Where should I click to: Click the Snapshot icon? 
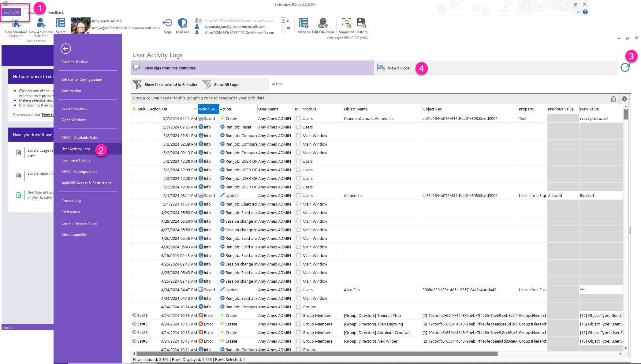(x=346, y=24)
